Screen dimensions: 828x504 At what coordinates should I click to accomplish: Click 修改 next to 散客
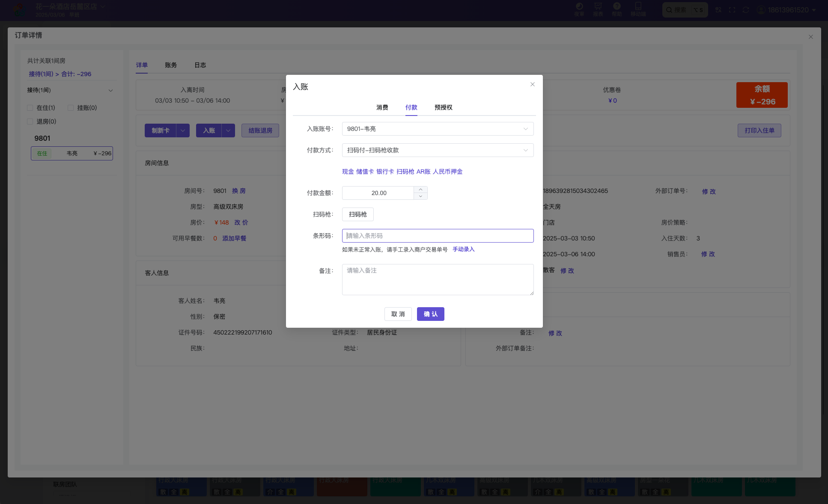coord(567,271)
